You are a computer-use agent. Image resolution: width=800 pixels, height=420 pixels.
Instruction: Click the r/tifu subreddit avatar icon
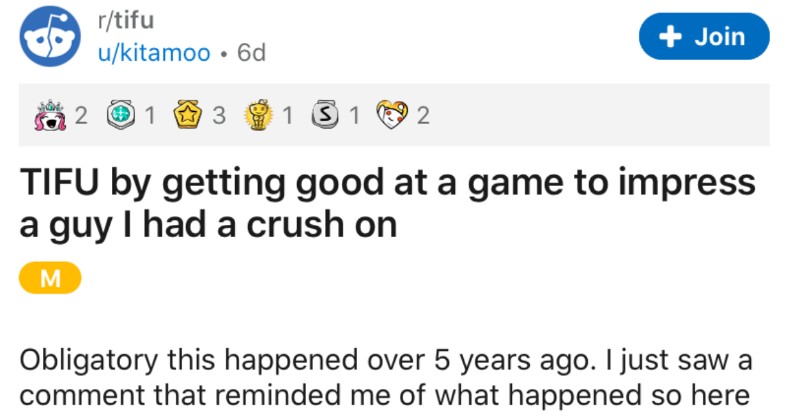click(49, 36)
